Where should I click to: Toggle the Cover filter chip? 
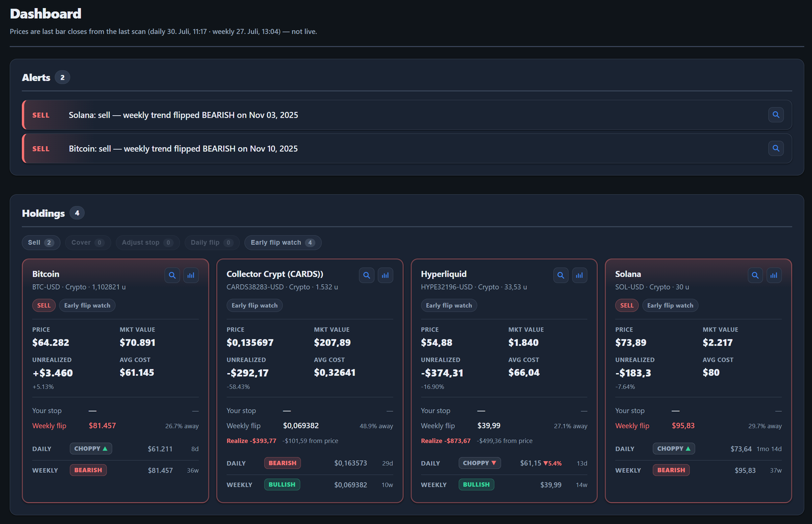point(88,243)
